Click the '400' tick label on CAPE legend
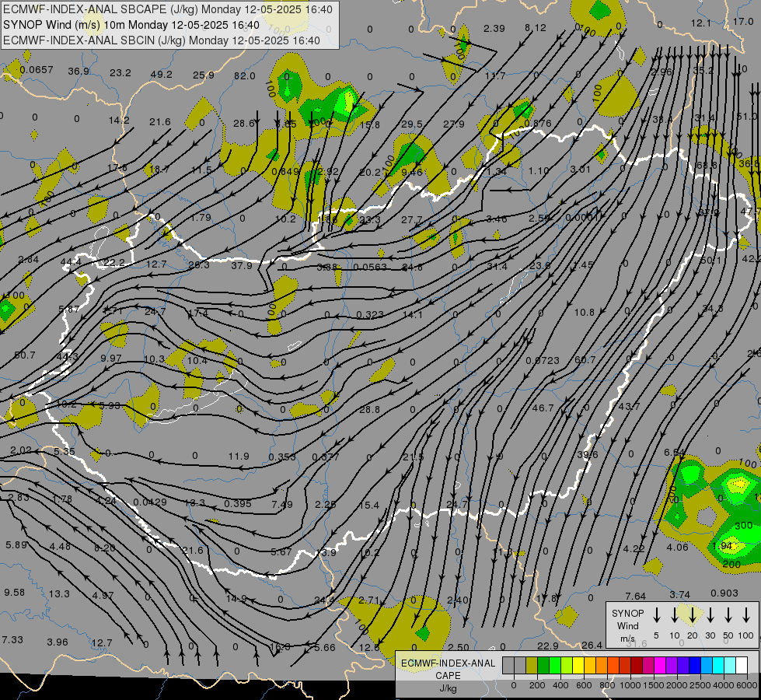This screenshot has width=761, height=700. [560, 685]
